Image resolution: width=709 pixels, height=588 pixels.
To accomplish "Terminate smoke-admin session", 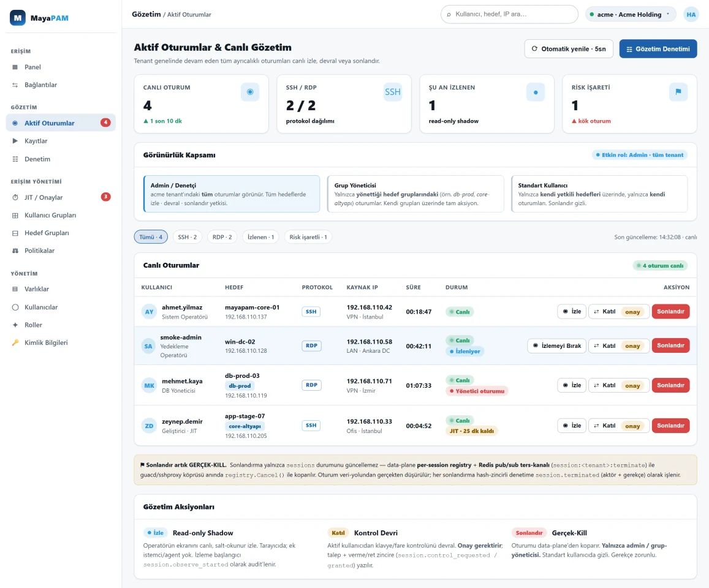I will coord(670,345).
